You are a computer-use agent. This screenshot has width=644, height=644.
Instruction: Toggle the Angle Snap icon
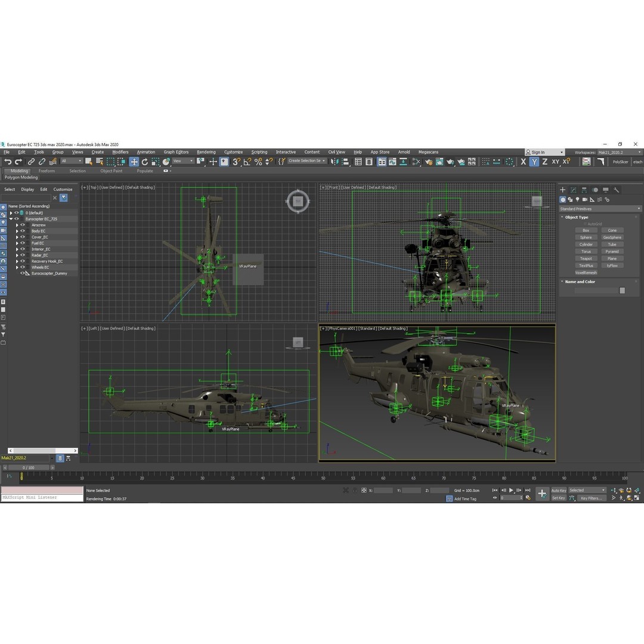point(247,162)
